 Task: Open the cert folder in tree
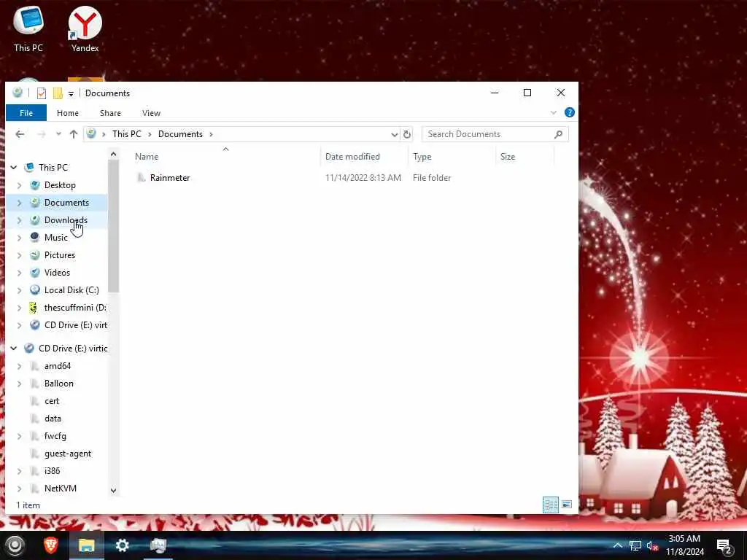tap(52, 401)
